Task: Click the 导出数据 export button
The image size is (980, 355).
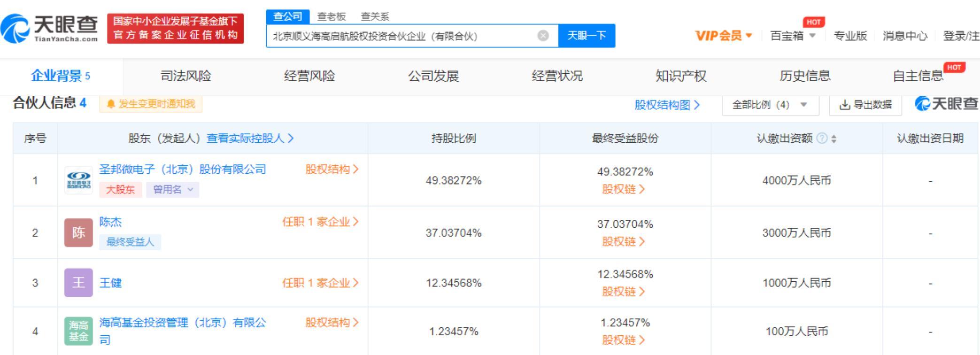Action: coord(865,104)
